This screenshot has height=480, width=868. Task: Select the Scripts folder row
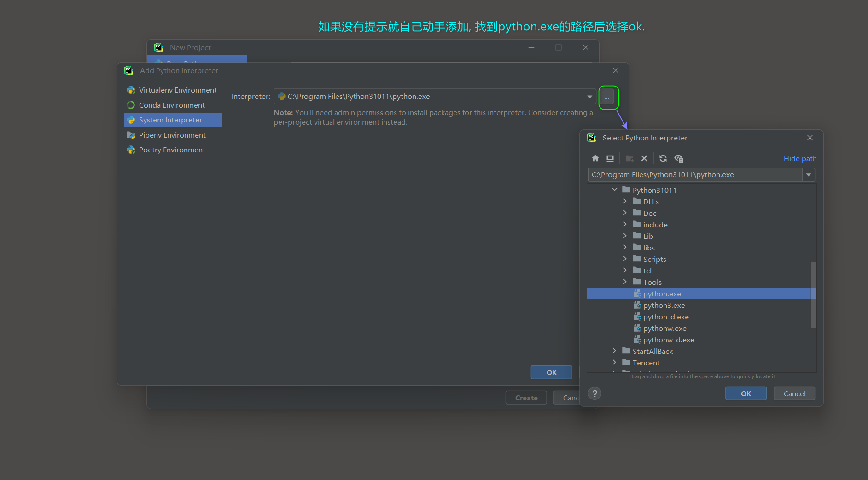pyautogui.click(x=701, y=259)
